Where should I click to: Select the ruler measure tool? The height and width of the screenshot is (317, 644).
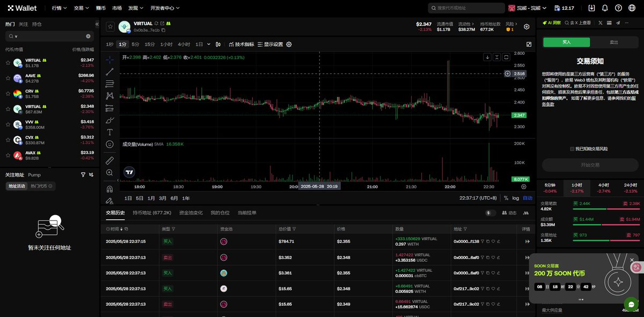coord(109,160)
